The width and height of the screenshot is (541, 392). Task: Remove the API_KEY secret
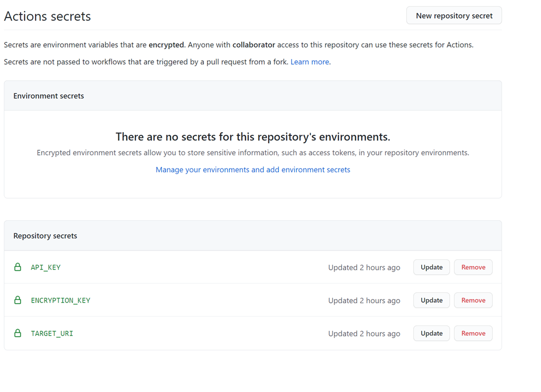[x=473, y=267]
